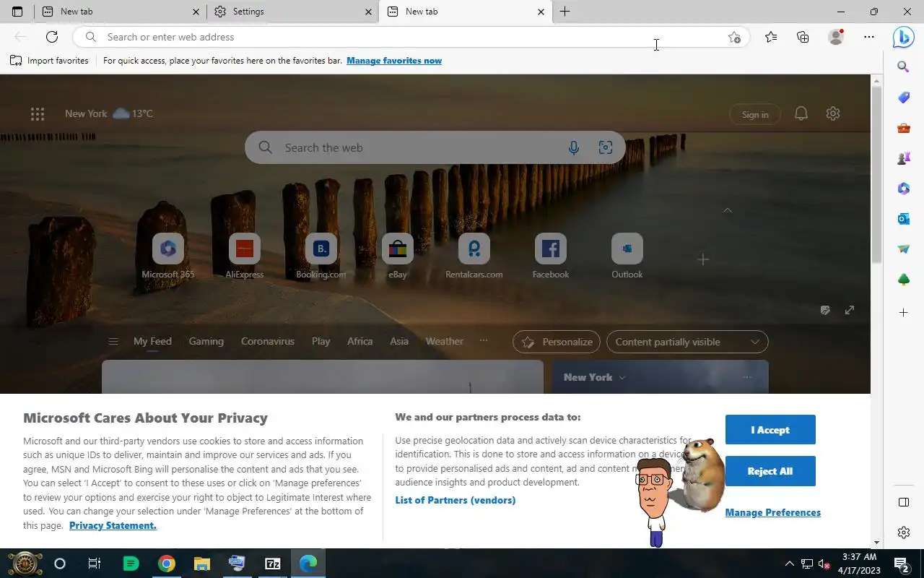Select the Asia feed tab
The height and width of the screenshot is (578, 924).
tap(399, 341)
